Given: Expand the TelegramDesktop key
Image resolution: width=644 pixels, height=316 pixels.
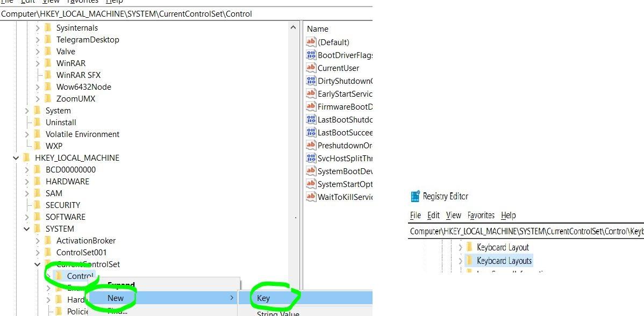Looking at the screenshot, I should pos(38,40).
